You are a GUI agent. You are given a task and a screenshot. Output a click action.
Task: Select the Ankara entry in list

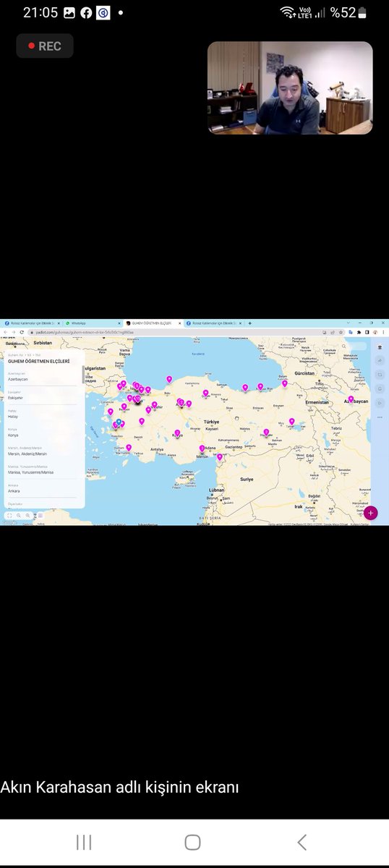click(x=43, y=489)
